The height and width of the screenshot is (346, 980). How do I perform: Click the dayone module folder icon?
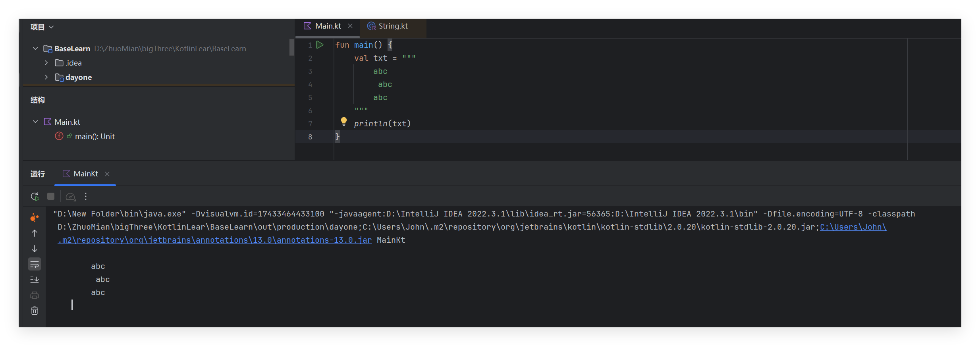pyautogui.click(x=59, y=77)
